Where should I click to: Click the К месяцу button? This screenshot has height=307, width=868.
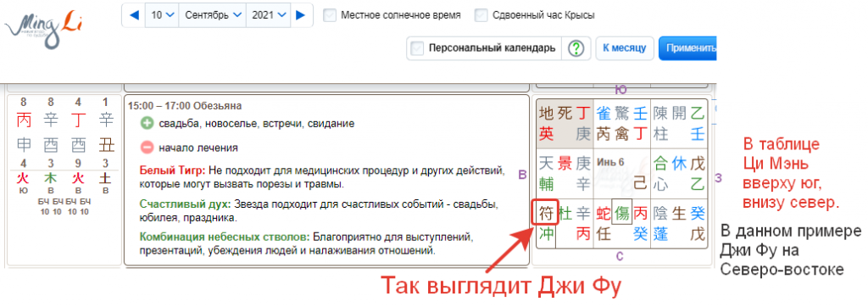[x=625, y=48]
